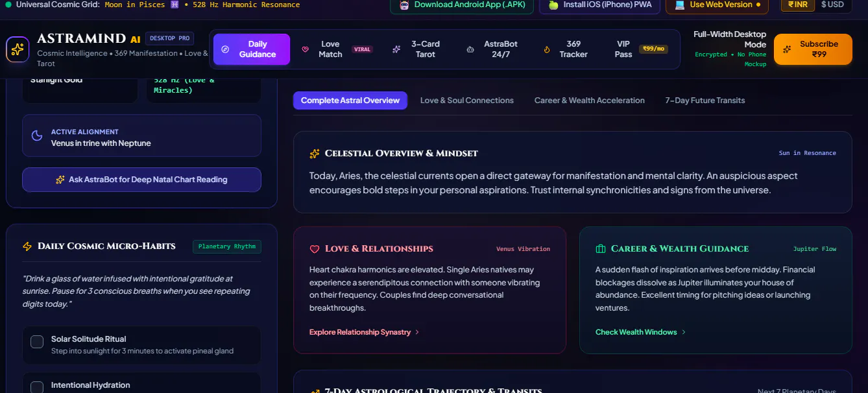Click the sparkle icon on Ask AstraBot button

[x=60, y=180]
